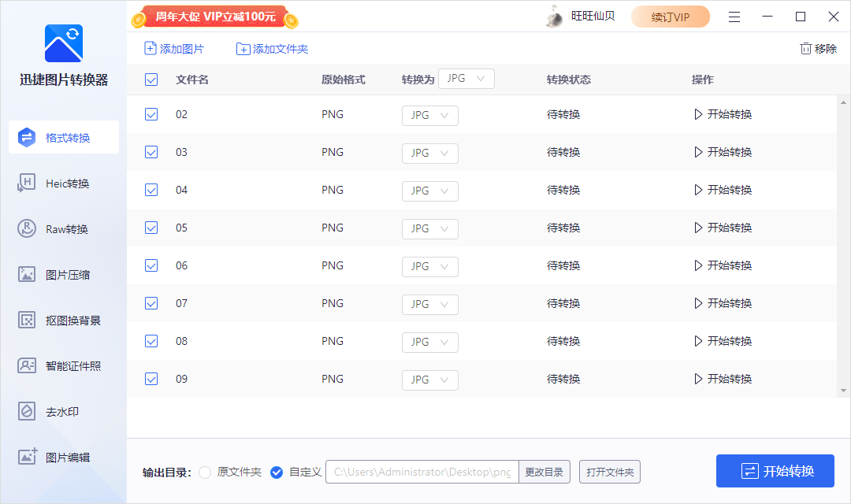
Task: Open the hamburger menu
Action: coord(734,16)
